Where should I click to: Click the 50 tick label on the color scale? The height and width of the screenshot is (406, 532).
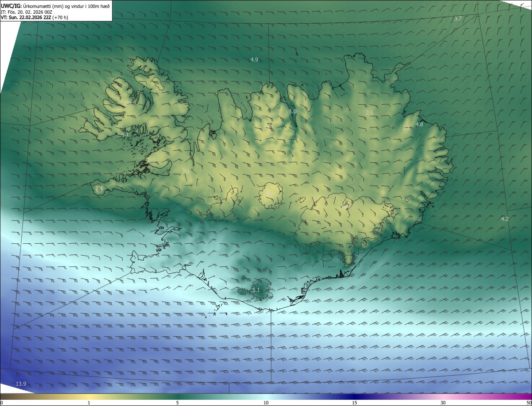coord(529,403)
